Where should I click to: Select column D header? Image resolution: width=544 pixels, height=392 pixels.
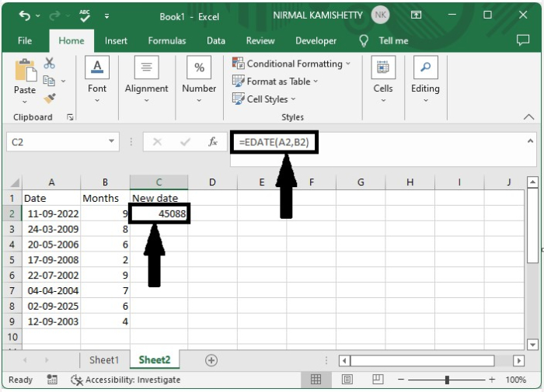click(x=212, y=182)
